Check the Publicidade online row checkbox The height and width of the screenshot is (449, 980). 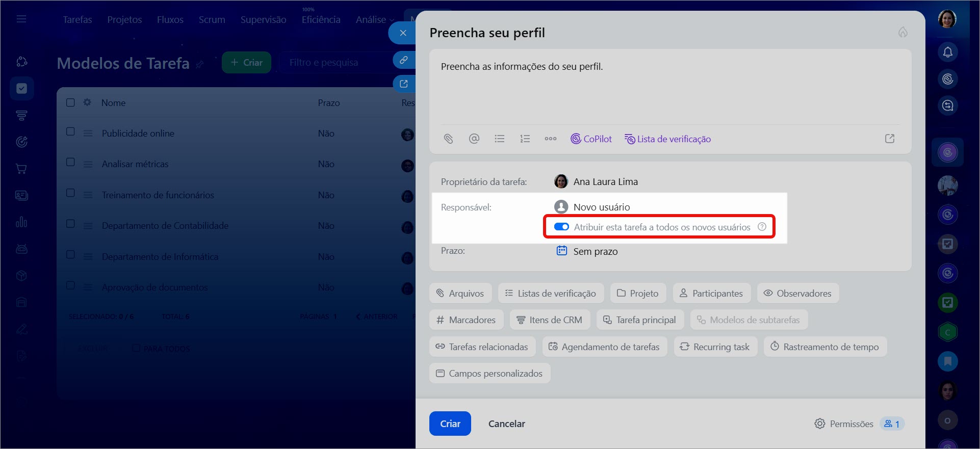(x=71, y=132)
